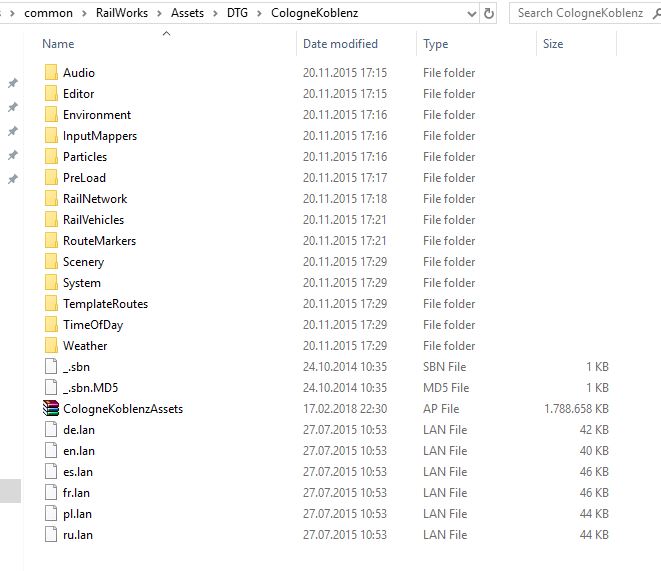
Task: Click date 17.02.2018 22:30
Action: (x=345, y=409)
